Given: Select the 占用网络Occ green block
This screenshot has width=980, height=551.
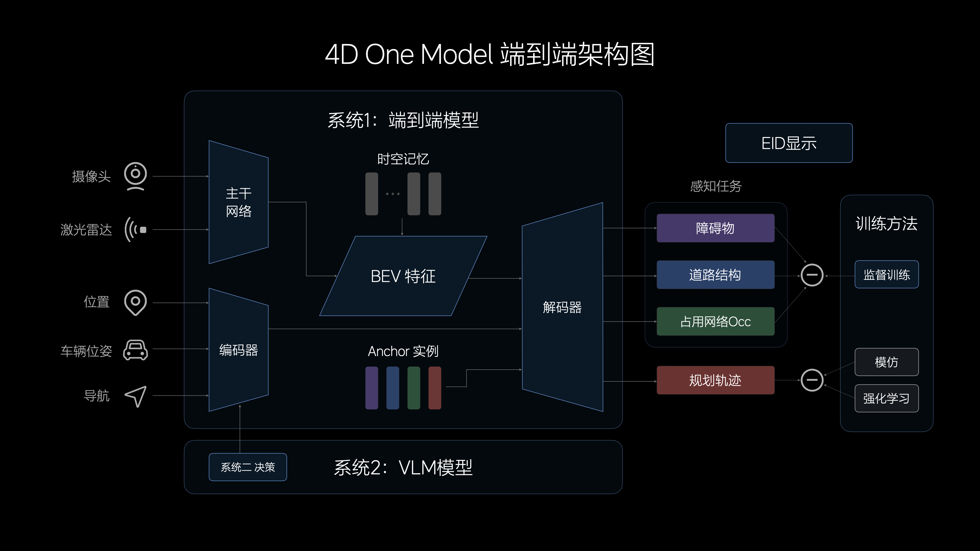Looking at the screenshot, I should coord(715,322).
